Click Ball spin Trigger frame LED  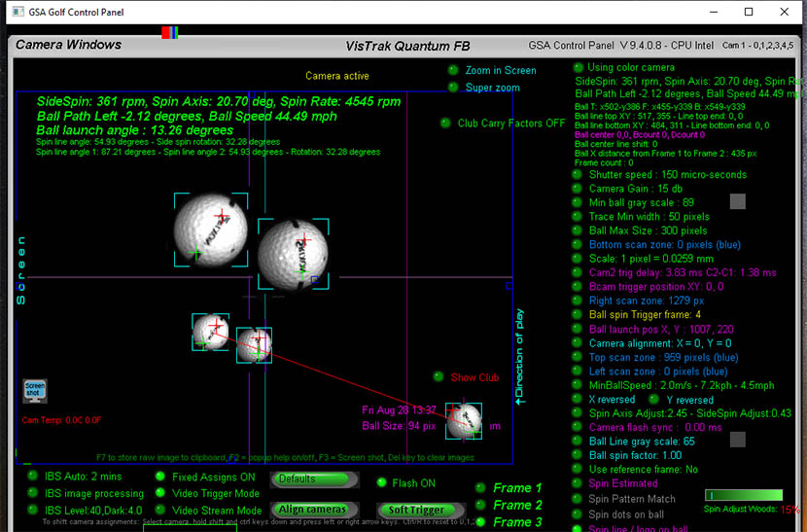(578, 315)
